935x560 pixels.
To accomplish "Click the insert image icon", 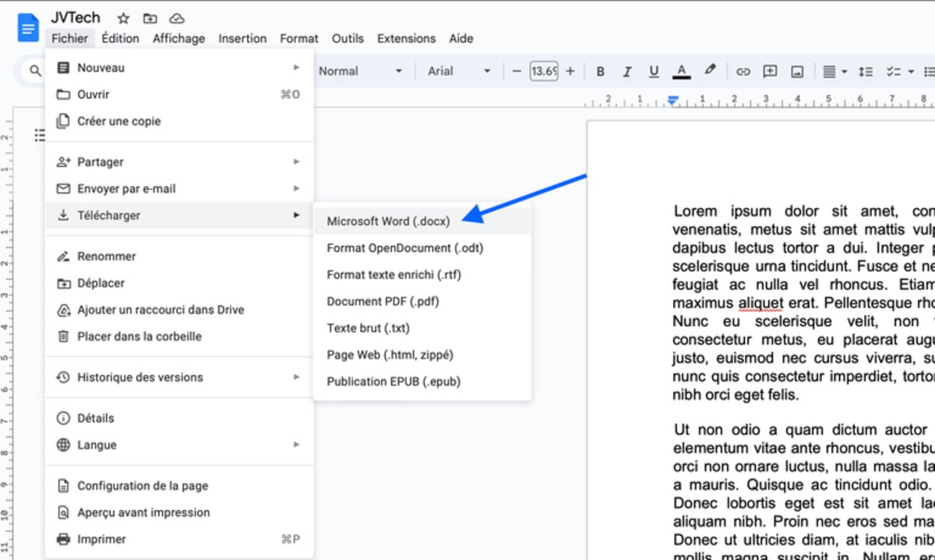I will point(796,72).
